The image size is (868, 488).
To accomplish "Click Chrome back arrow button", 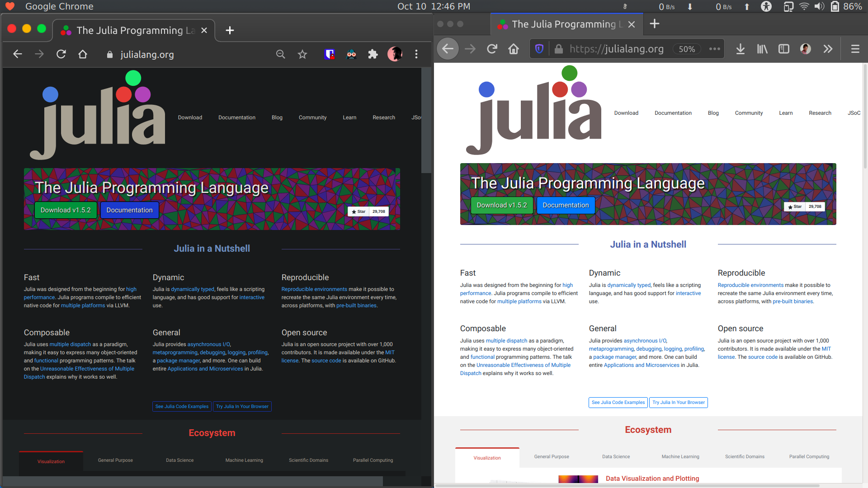I will (x=18, y=54).
